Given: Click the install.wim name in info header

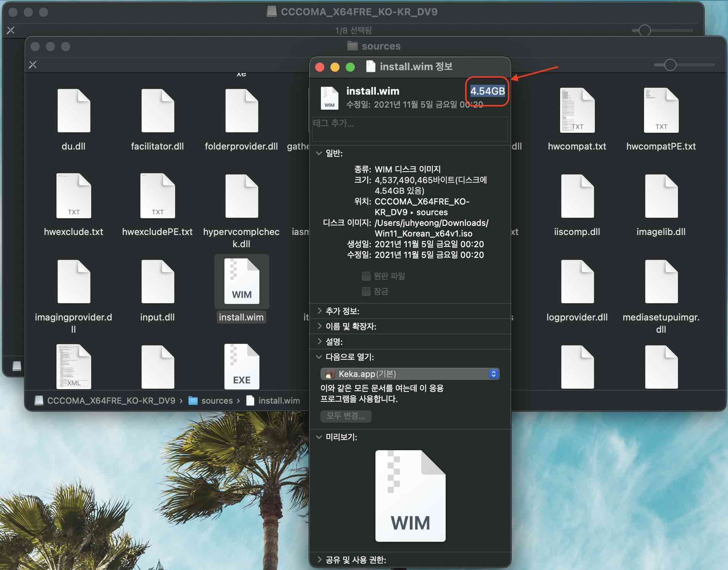Looking at the screenshot, I should coord(373,91).
